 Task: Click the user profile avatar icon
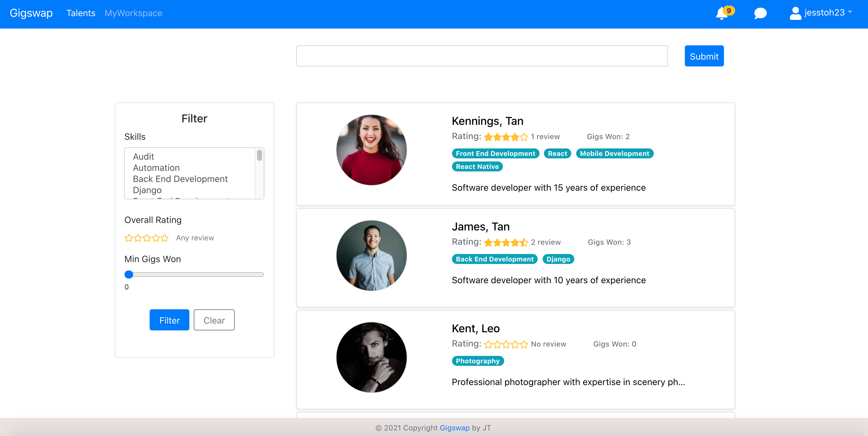pos(795,13)
